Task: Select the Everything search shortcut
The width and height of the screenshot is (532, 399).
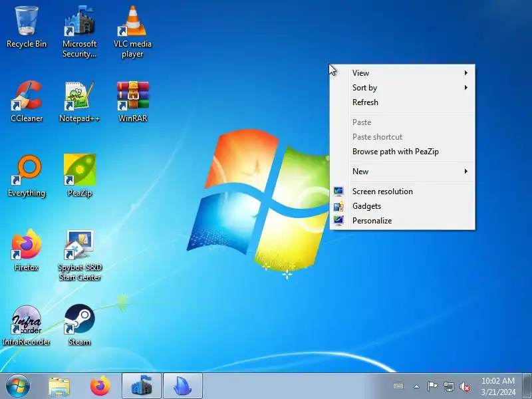Action: [x=27, y=176]
